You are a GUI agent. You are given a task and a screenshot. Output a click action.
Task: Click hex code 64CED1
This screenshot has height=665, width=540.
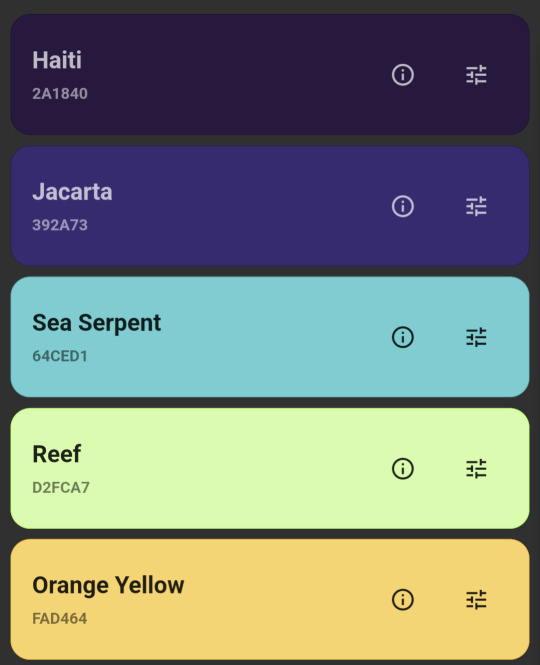[60, 356]
